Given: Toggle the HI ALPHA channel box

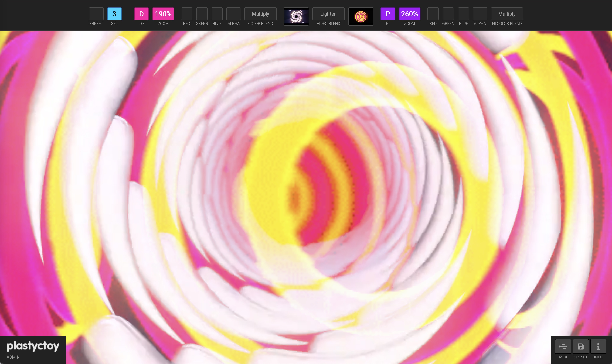Looking at the screenshot, I should click(480, 14).
